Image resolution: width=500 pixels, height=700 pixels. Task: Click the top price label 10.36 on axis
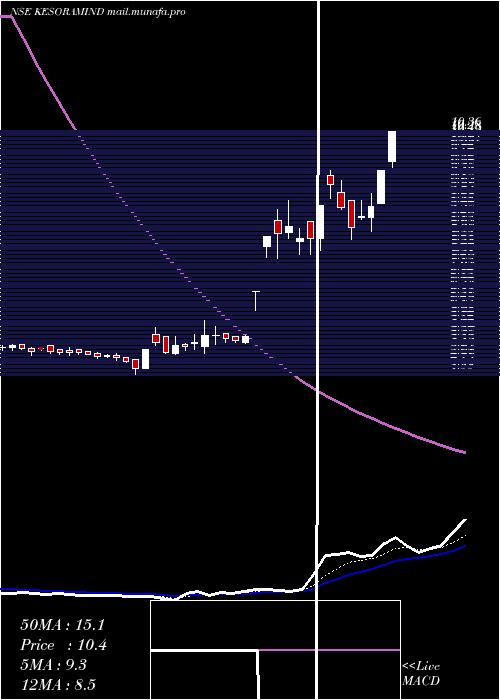tap(467, 123)
